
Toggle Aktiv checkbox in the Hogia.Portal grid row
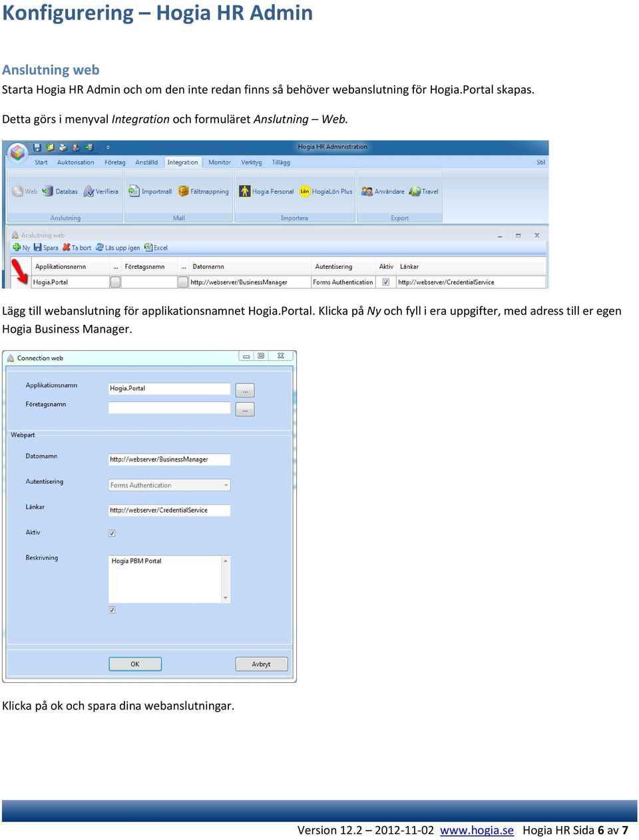pyautogui.click(x=385, y=282)
